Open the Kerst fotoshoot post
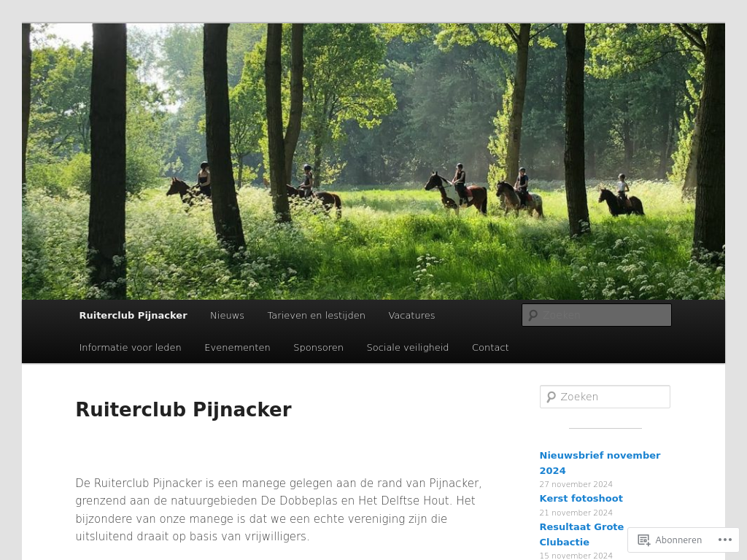Screen dimensions: 747x560 [581, 499]
